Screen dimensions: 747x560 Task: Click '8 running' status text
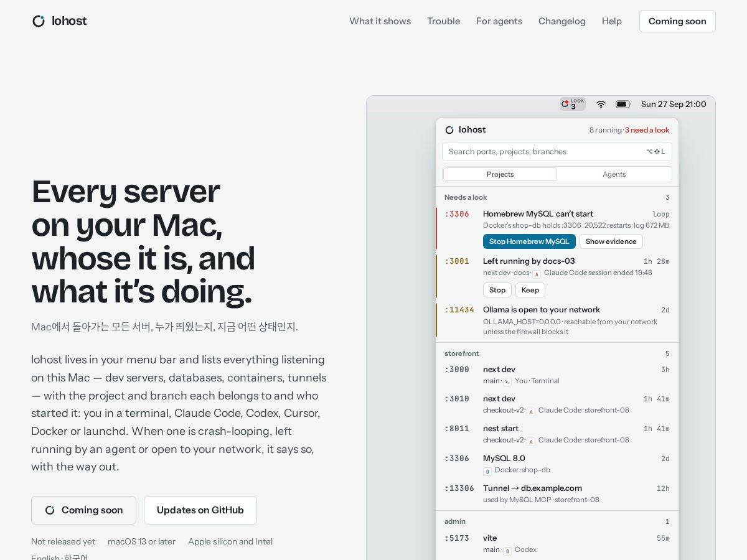pyautogui.click(x=605, y=130)
